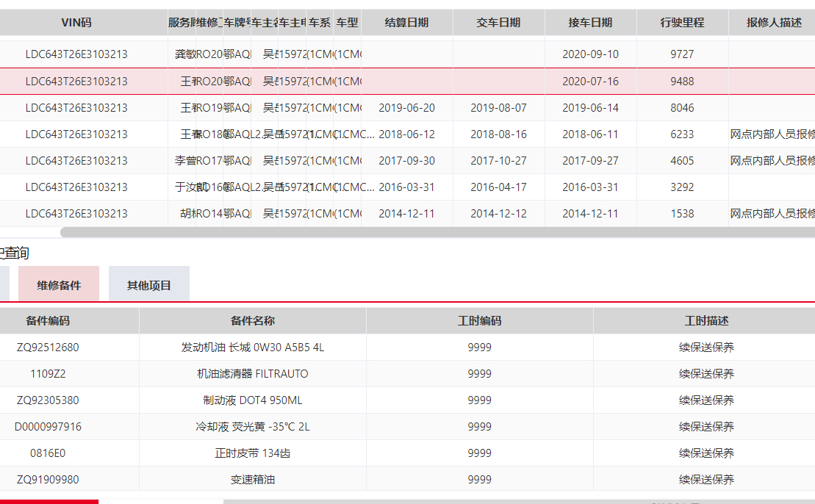Image resolution: width=815 pixels, height=504 pixels.
Task: Select part 发动机油 长城 0W30 A5B5 4L
Action: pos(253,347)
